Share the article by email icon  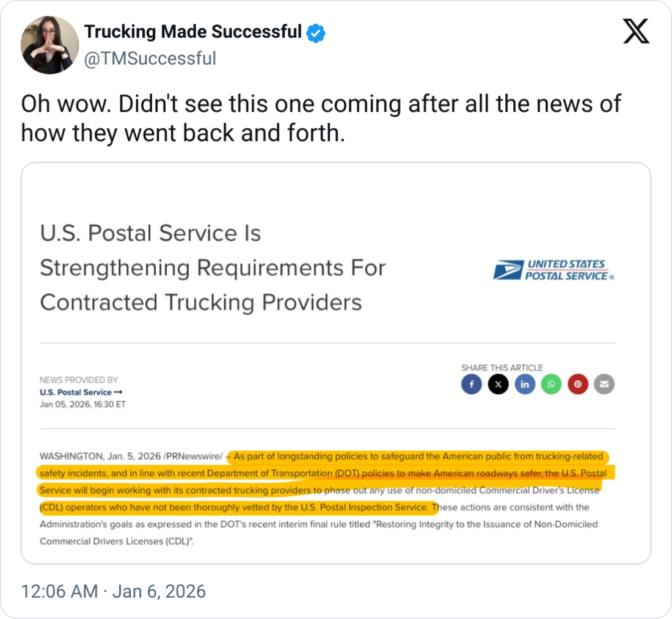pyautogui.click(x=604, y=384)
